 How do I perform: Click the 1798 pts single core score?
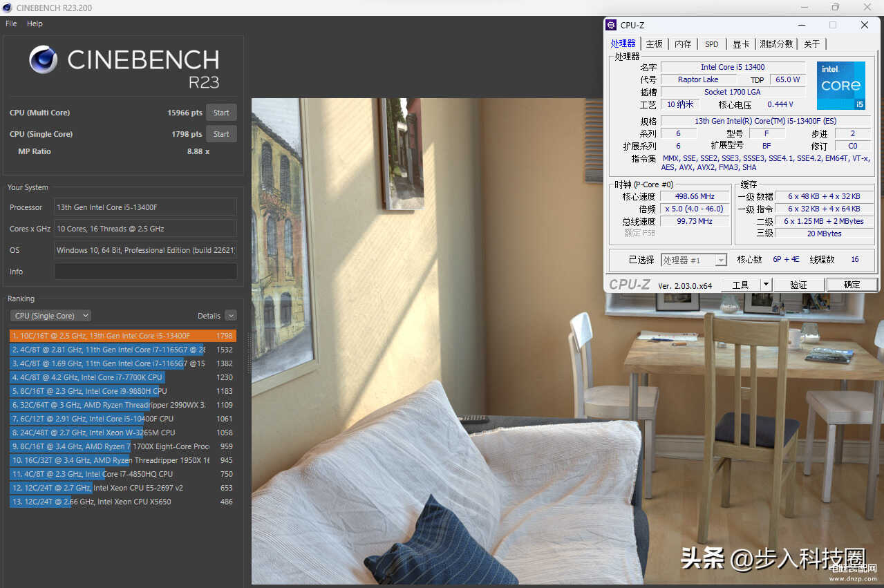click(187, 134)
